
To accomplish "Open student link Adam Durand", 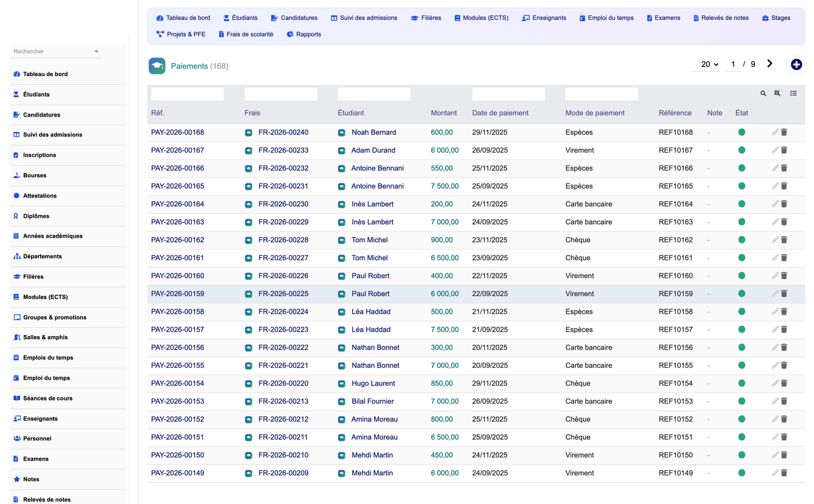I will pos(373,150).
